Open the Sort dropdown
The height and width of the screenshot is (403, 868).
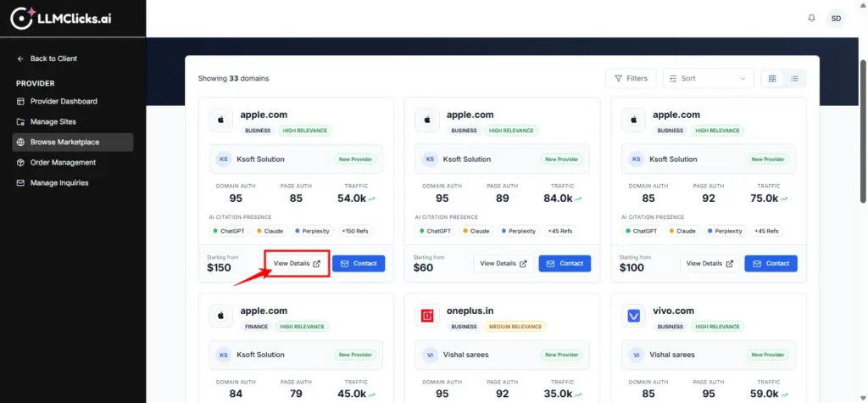[708, 78]
